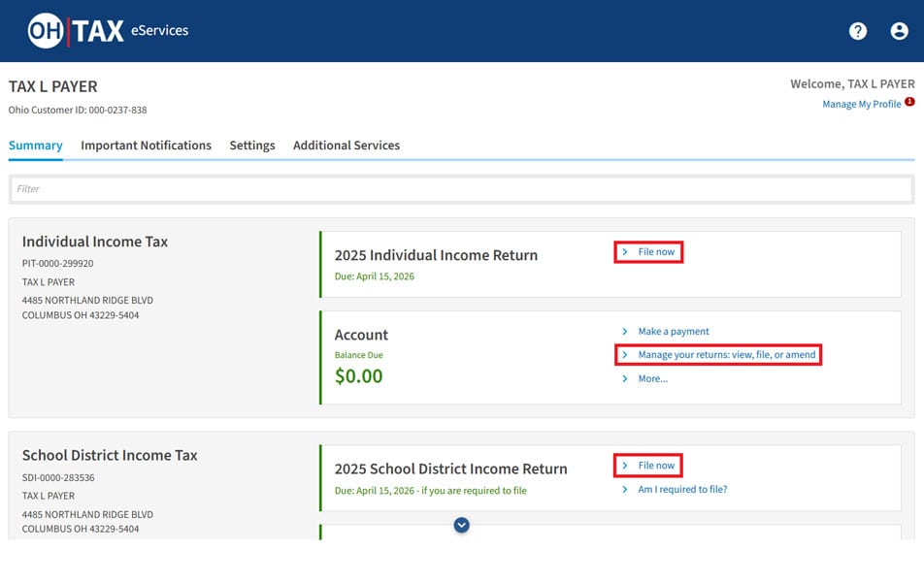
Task: Click Am I required to file? link
Action: (x=682, y=490)
